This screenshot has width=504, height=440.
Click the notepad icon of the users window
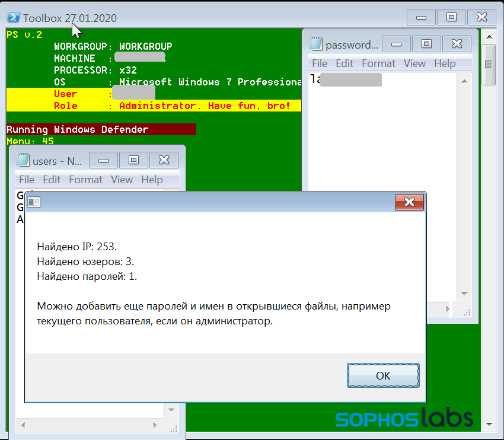(x=23, y=160)
